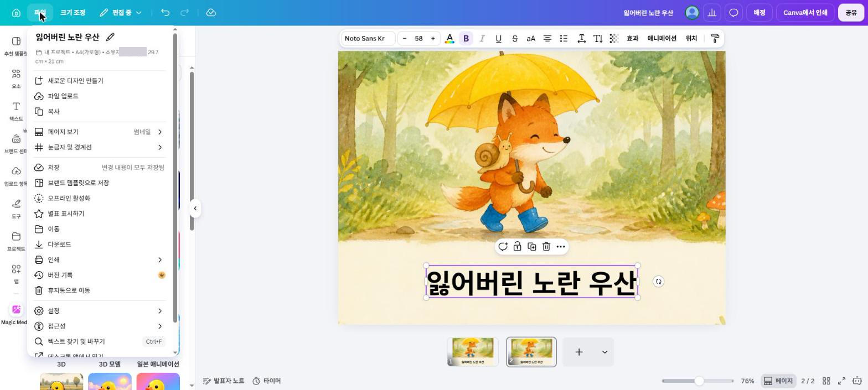Duplicate the selected text element
Image resolution: width=868 pixels, height=390 pixels.
point(531,247)
